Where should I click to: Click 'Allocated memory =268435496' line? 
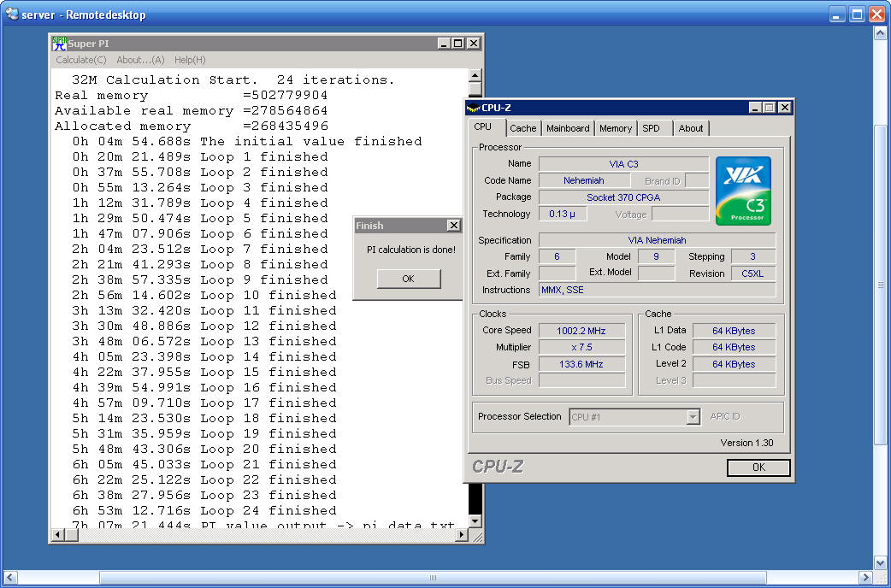pos(192,126)
